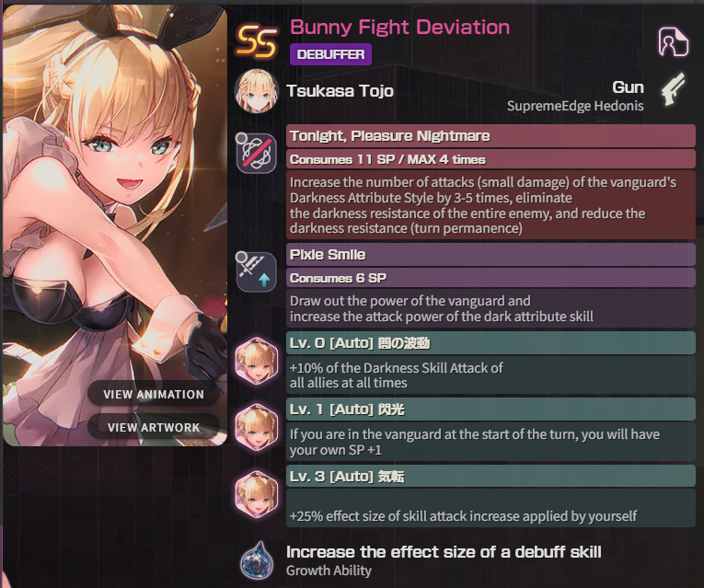The image size is (704, 588).
Task: Click the Lv. 1 Auto passive hexagon icon
Action: 257,427
